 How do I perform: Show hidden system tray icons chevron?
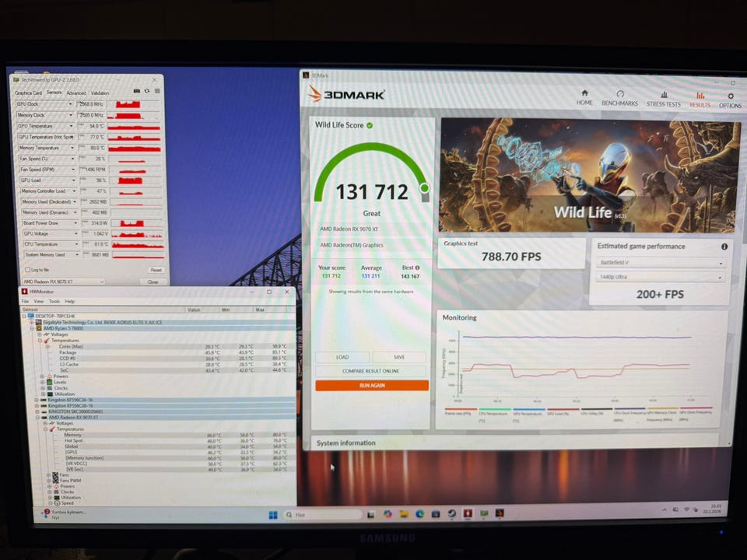(x=664, y=510)
